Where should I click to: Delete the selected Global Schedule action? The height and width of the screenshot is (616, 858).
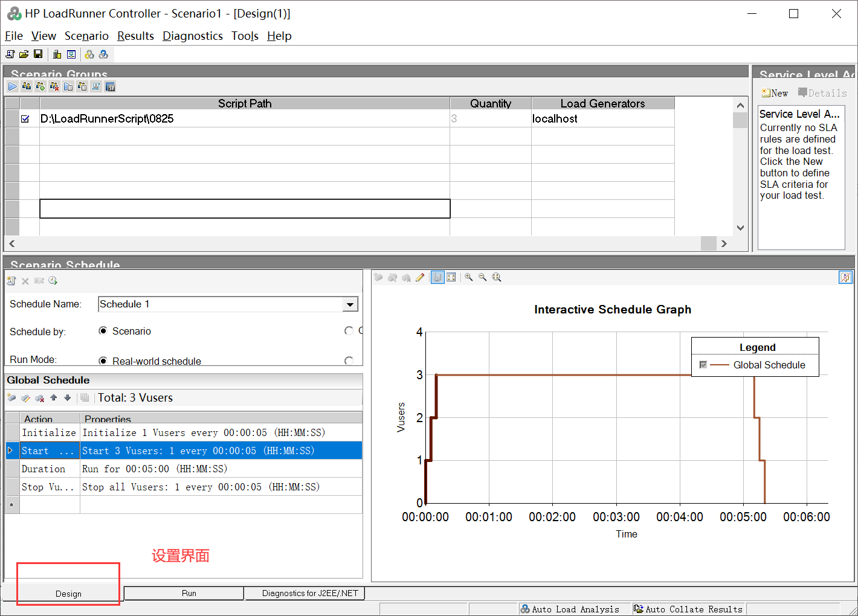pos(39,397)
